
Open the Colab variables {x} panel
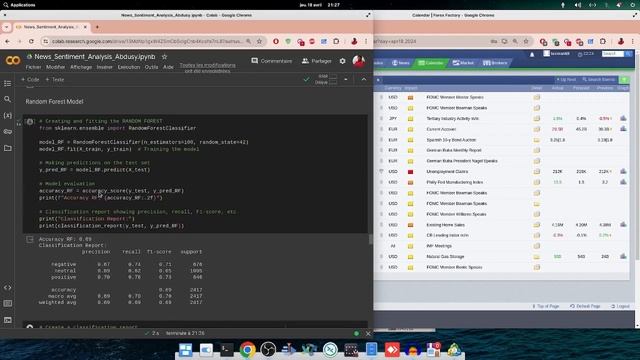(x=7, y=116)
